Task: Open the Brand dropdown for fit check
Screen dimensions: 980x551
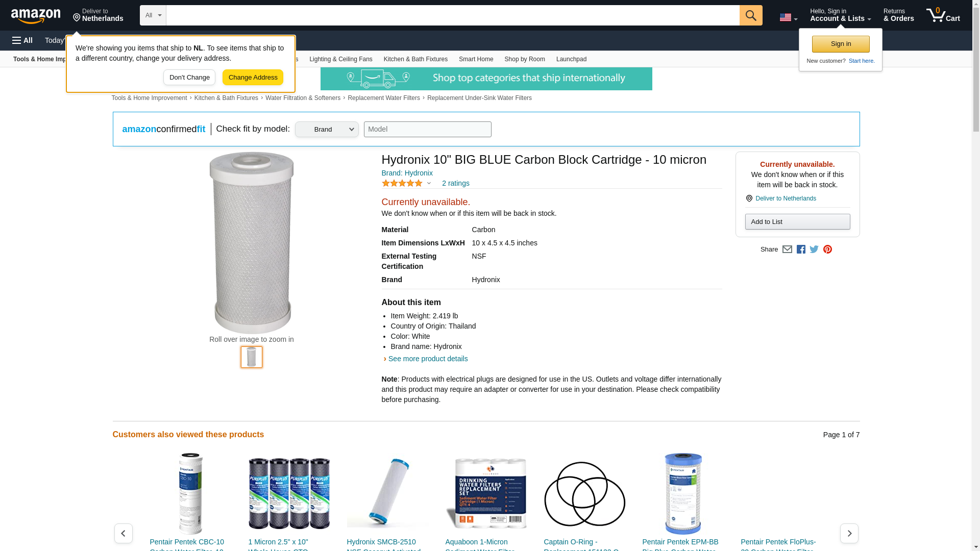Action: tap(327, 129)
